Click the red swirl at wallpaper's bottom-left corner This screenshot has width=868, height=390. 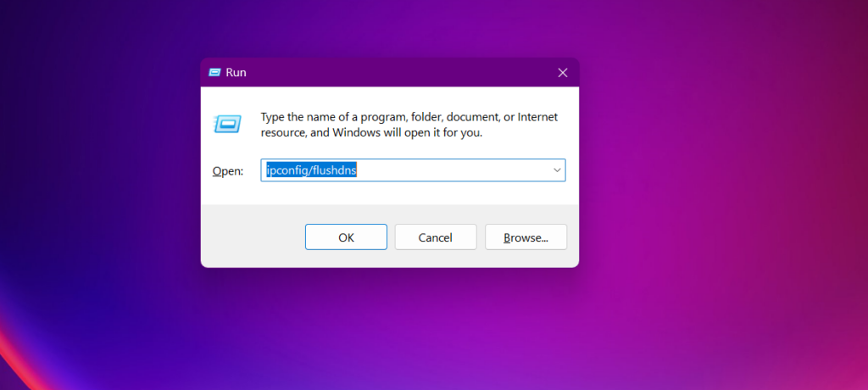click(x=10, y=356)
